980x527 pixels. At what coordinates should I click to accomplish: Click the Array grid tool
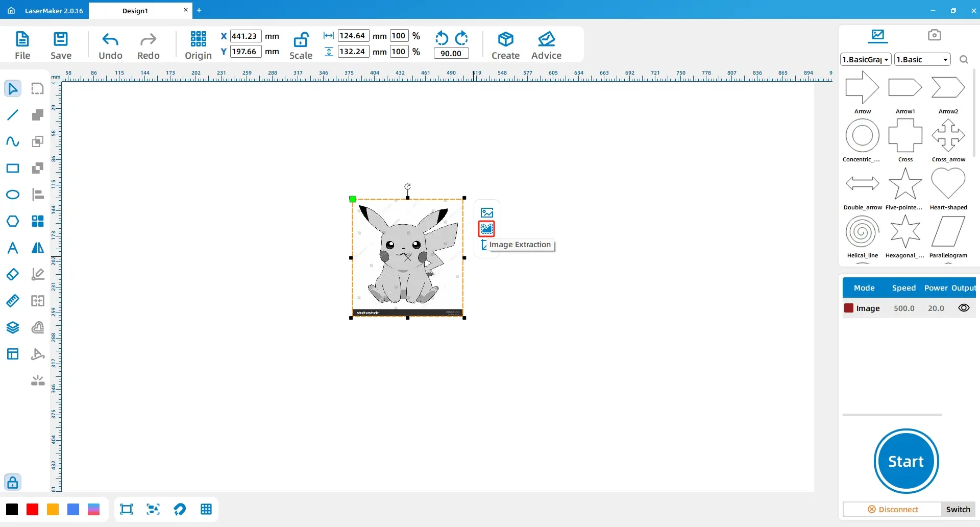(38, 221)
